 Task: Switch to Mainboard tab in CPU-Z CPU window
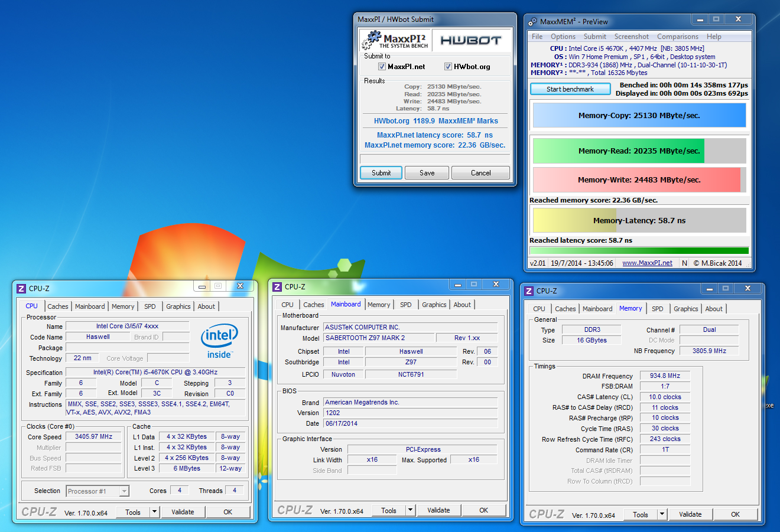[90, 306]
